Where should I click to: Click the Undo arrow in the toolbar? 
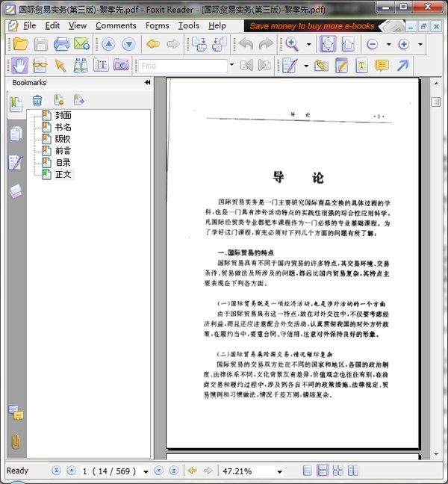coord(246,44)
